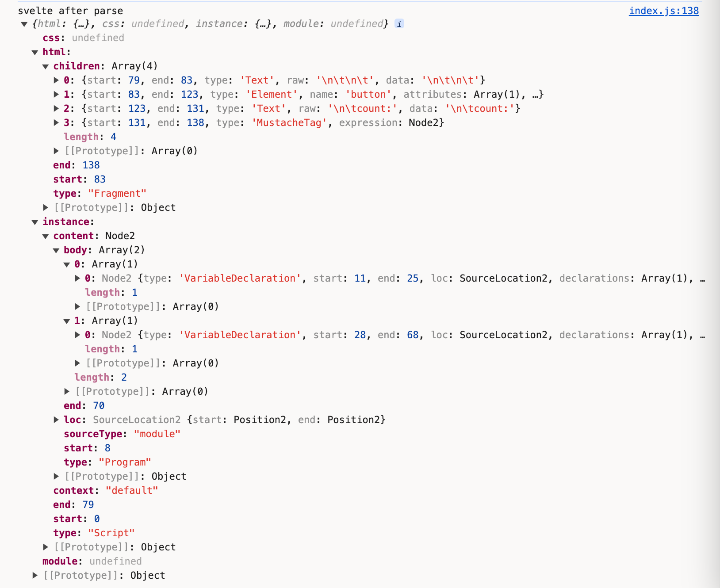Collapse the instance property
Screen dimensions: 720x588
(x=35, y=222)
